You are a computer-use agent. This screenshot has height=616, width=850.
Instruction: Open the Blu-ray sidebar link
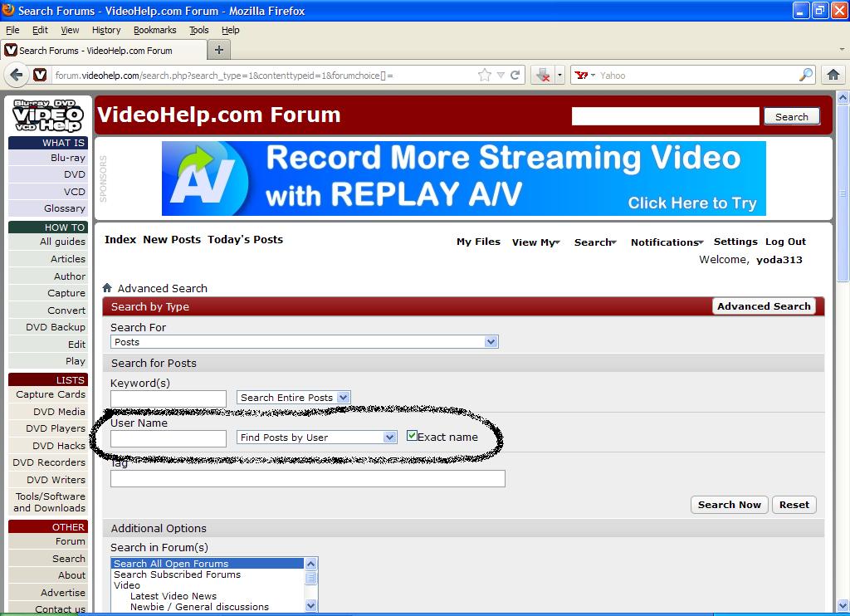68,158
